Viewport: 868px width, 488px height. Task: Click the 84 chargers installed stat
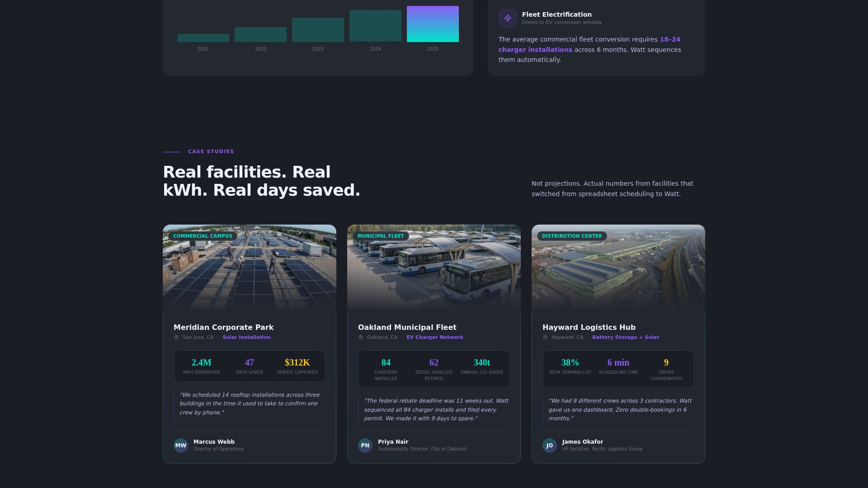[386, 370]
